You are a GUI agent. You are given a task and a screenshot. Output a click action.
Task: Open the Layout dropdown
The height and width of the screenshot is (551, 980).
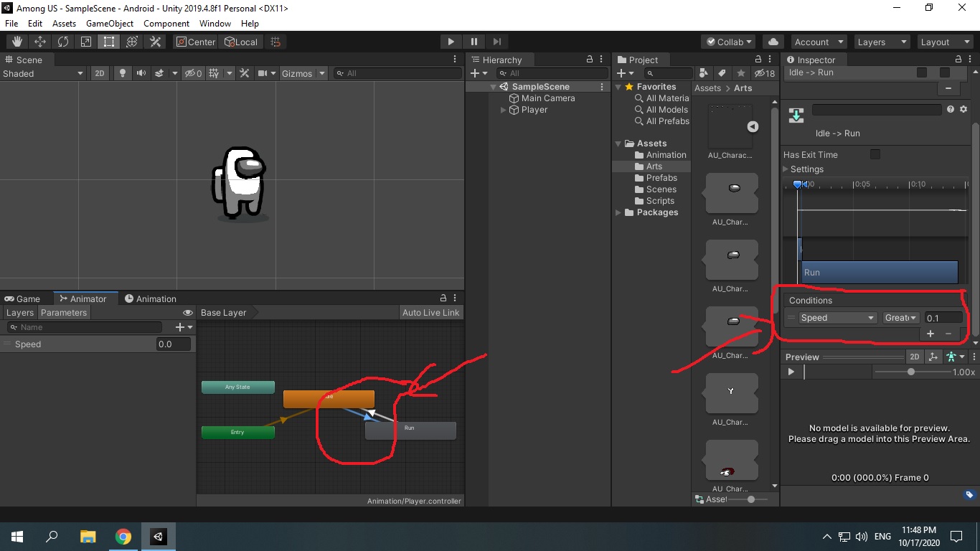[x=944, y=42]
